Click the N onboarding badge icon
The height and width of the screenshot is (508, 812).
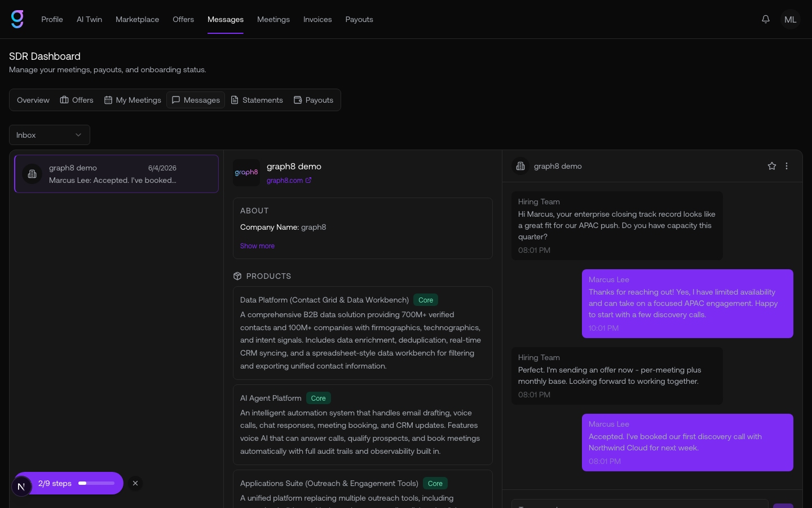(21, 486)
